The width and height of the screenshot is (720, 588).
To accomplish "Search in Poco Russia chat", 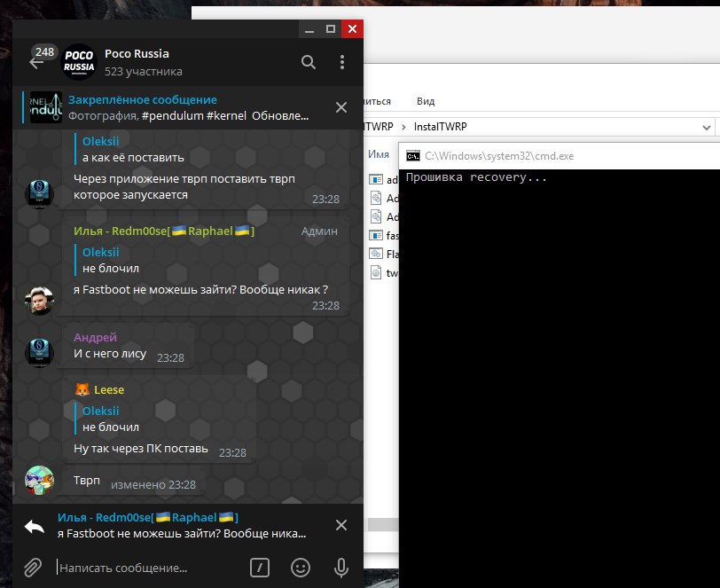I will coord(308,62).
